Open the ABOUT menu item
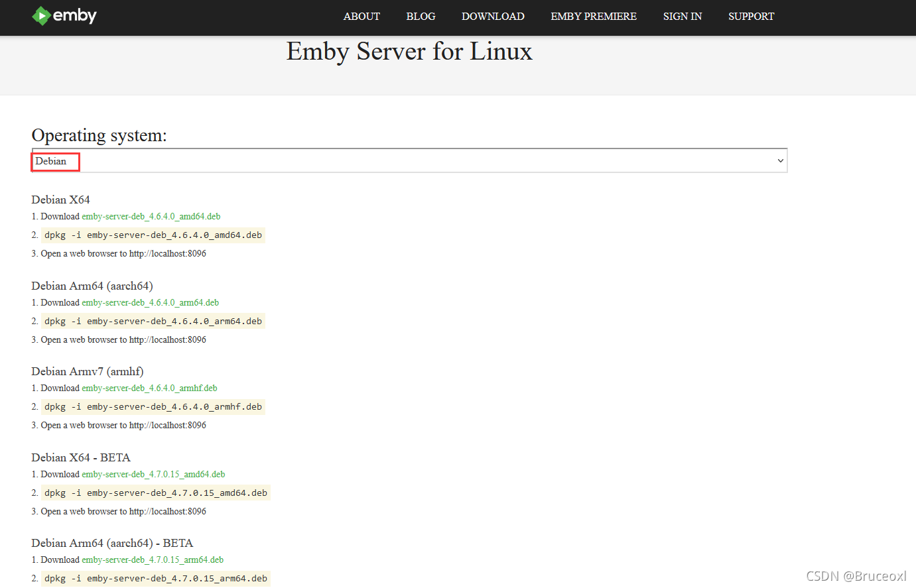Screen dimensions: 916x588 pyautogui.click(x=361, y=17)
